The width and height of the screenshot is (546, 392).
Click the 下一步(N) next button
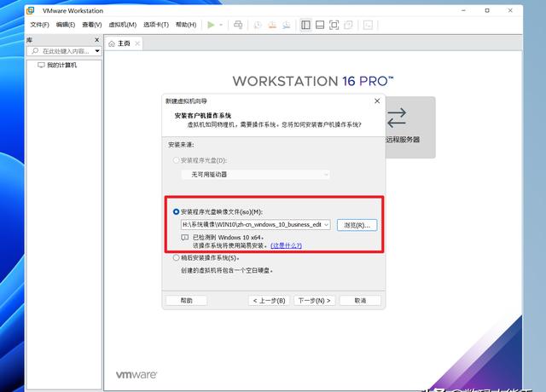315,301
